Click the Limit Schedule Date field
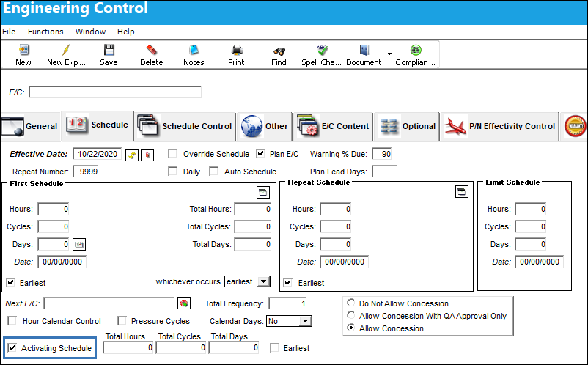The width and height of the screenshot is (588, 365). (540, 262)
